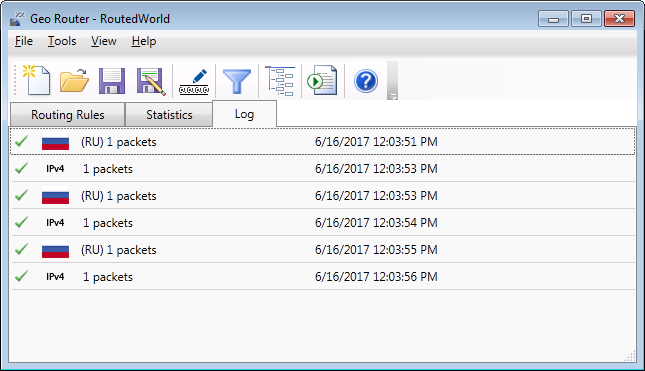This screenshot has width=645, height=371.
Task: Switch to the Routing Rules tab
Action: pos(67,114)
